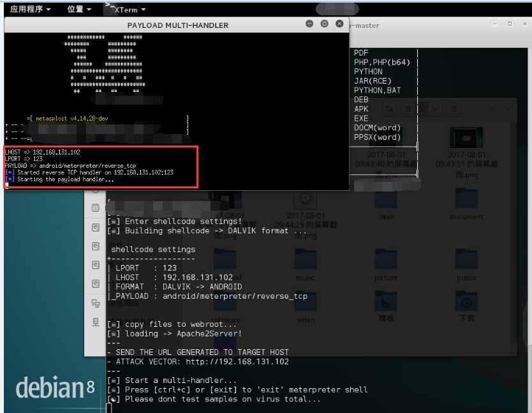Click the PDF entry in terminal list
The height and width of the screenshot is (413, 532).
tap(361, 53)
